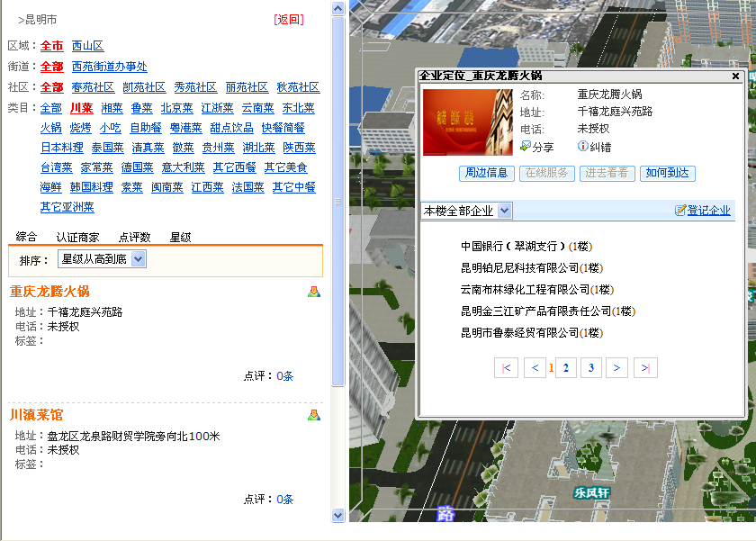Select 全市 under 区域
Screen dimensions: 756x541
point(51,46)
